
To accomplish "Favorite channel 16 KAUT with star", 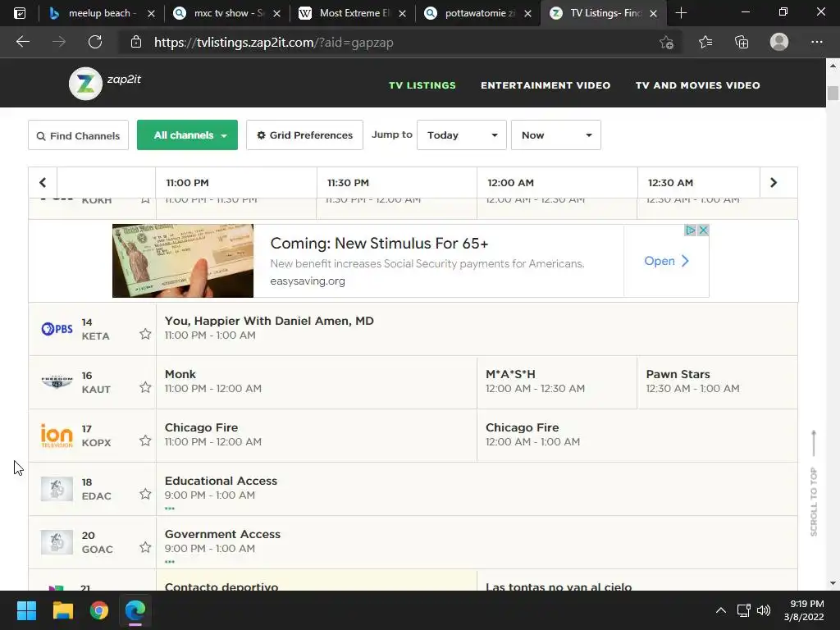I will click(145, 387).
